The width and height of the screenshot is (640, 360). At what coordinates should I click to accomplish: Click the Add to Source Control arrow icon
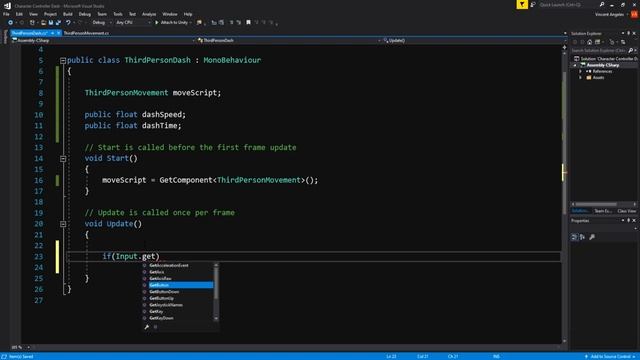click(586, 357)
